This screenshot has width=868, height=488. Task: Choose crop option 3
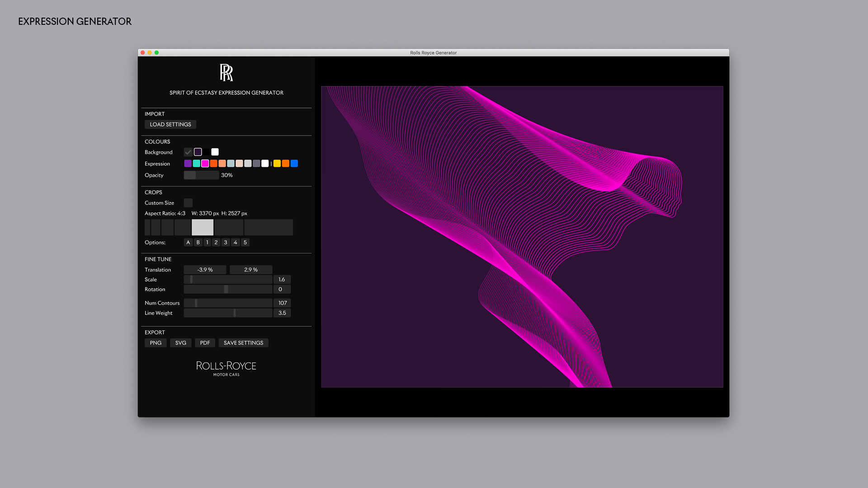point(226,243)
